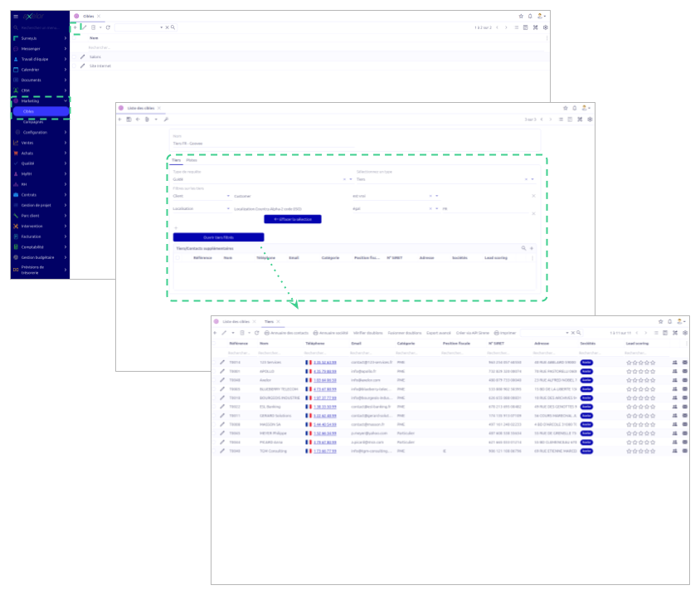Click the star favorite icon in Cibles window
This screenshot has height=595, width=700.
click(x=521, y=16)
